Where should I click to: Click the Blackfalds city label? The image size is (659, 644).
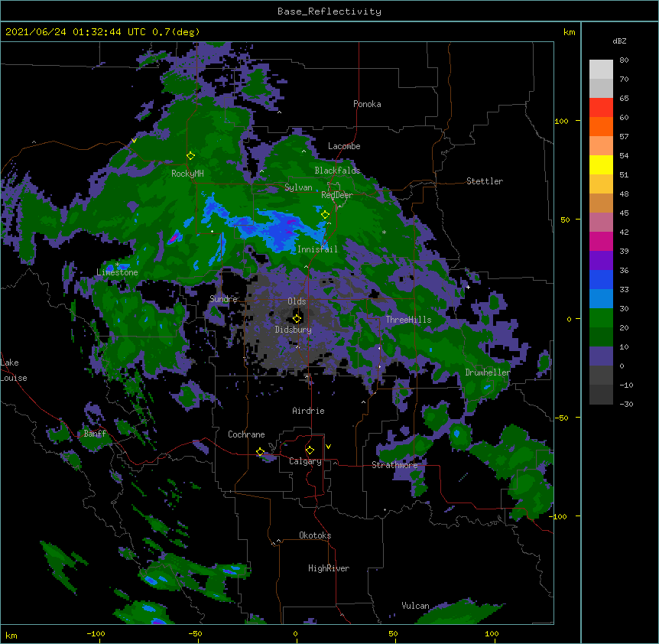pyautogui.click(x=337, y=171)
